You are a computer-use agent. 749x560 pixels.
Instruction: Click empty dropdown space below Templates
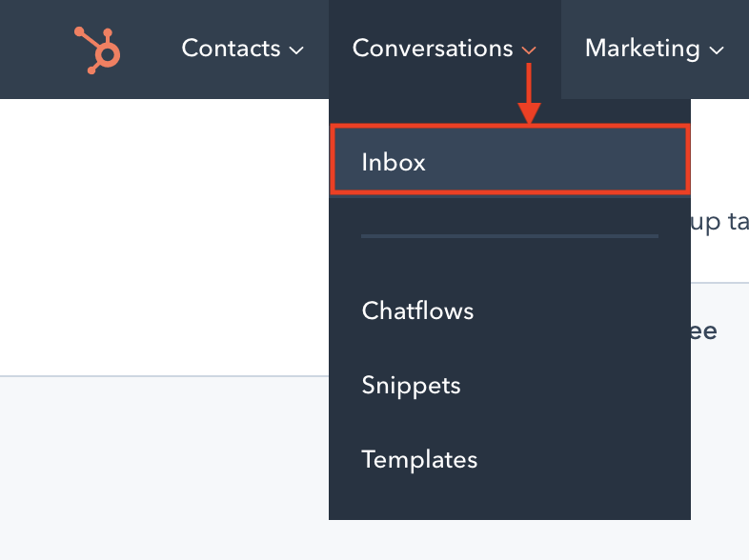point(510,497)
